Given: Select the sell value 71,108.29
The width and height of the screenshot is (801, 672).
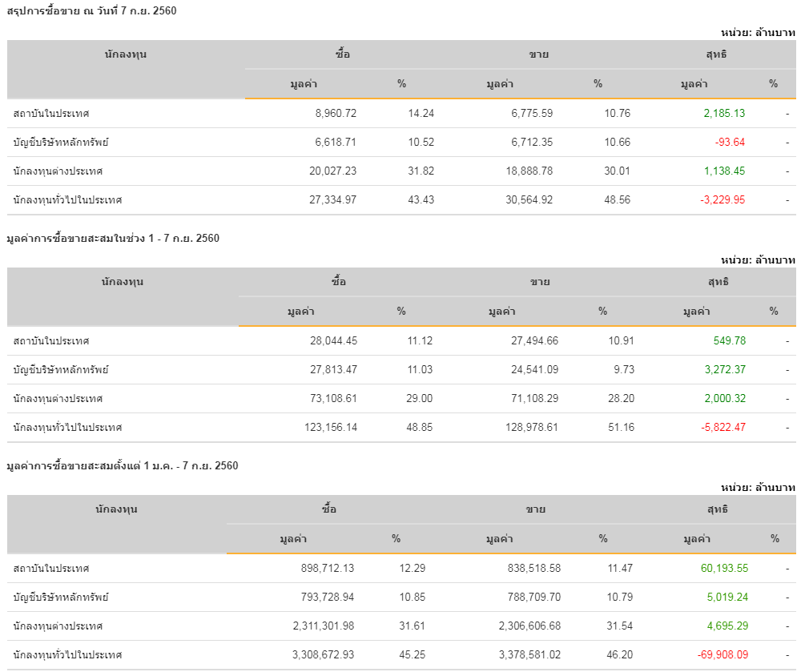Looking at the screenshot, I should [525, 398].
